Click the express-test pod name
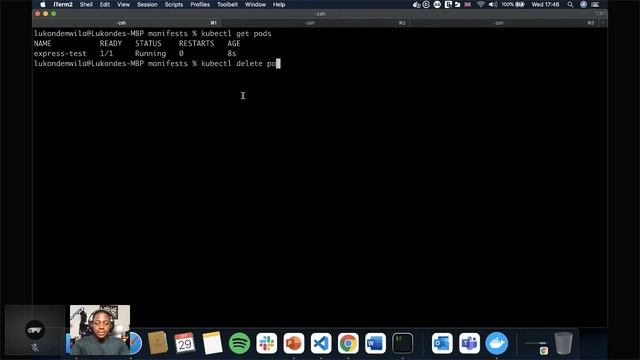 coord(60,53)
